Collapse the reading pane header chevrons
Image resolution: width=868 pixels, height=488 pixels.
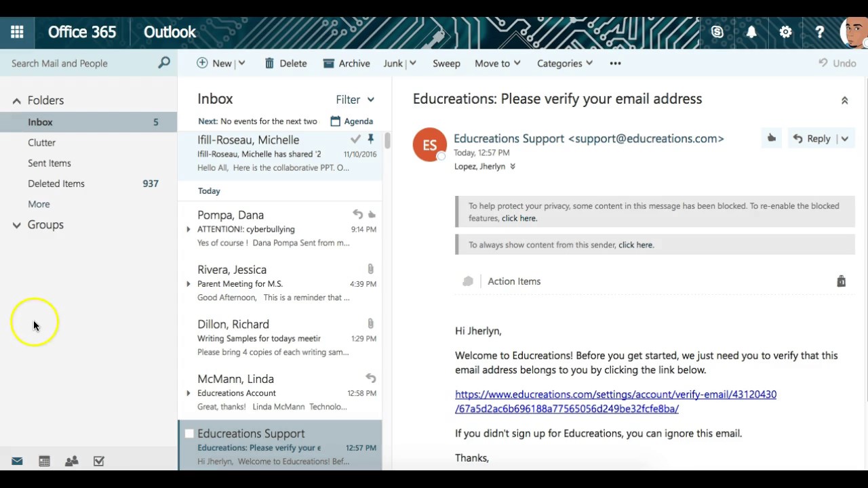[x=844, y=100]
